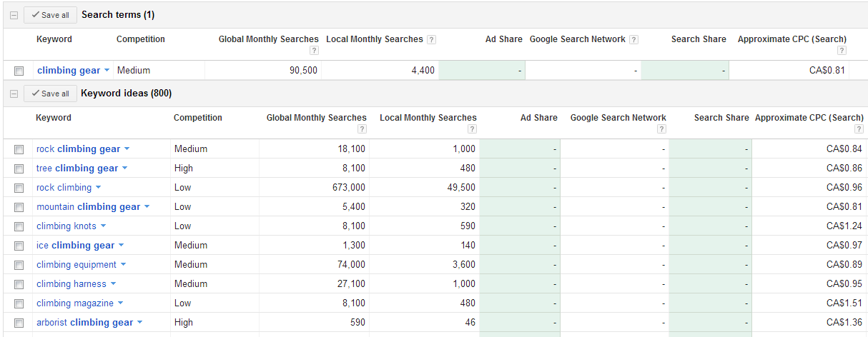Screen dimensions: 868x337
Task: Open help for Global Monthly Searches in Search terms
Action: coord(314,51)
